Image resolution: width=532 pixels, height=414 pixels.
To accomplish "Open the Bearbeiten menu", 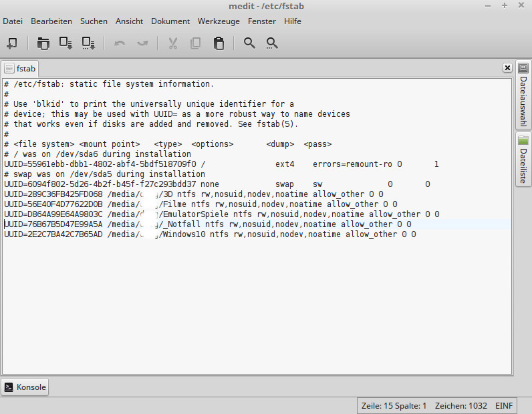I will [51, 21].
